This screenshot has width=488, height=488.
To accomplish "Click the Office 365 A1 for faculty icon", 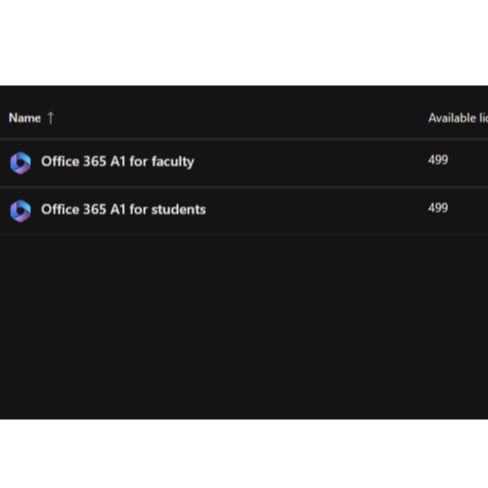I will coord(21,163).
